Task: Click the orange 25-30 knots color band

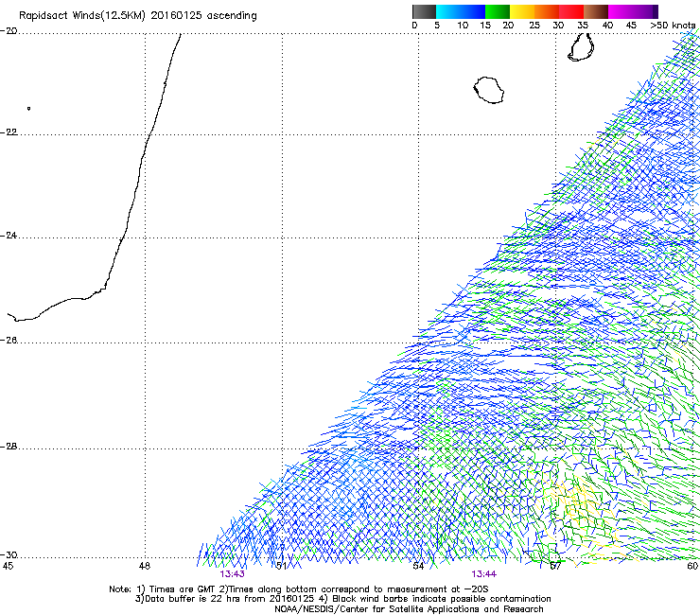Action: click(547, 11)
